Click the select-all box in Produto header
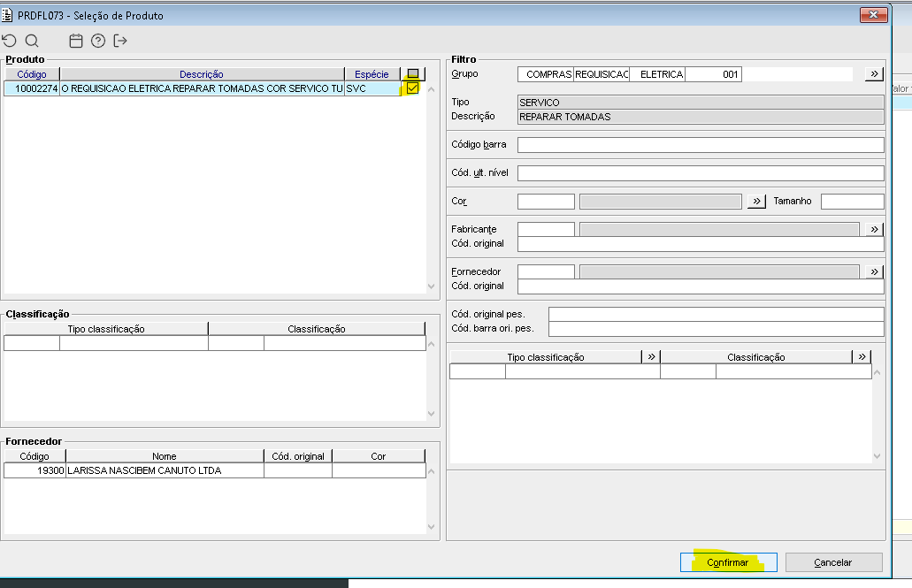 click(413, 74)
